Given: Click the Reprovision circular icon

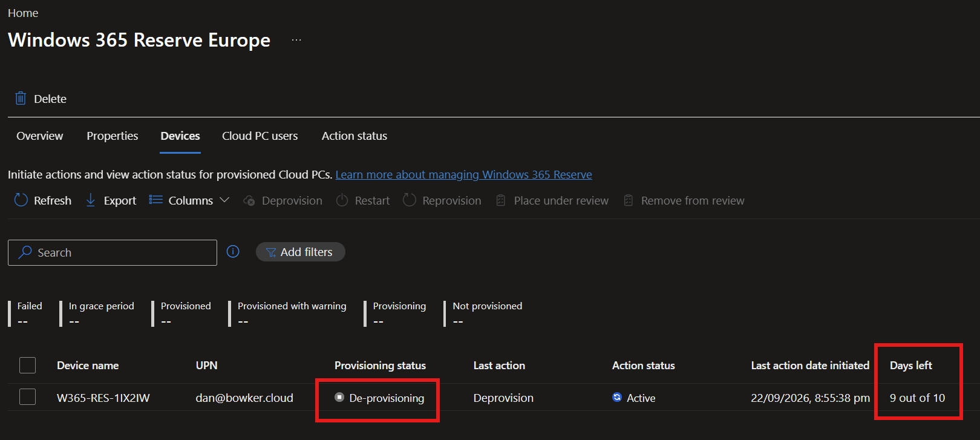Looking at the screenshot, I should click(x=410, y=200).
